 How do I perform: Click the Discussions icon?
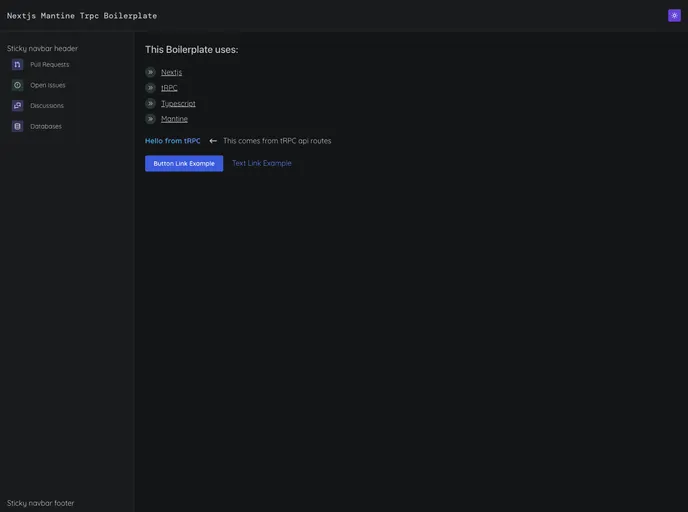17,105
